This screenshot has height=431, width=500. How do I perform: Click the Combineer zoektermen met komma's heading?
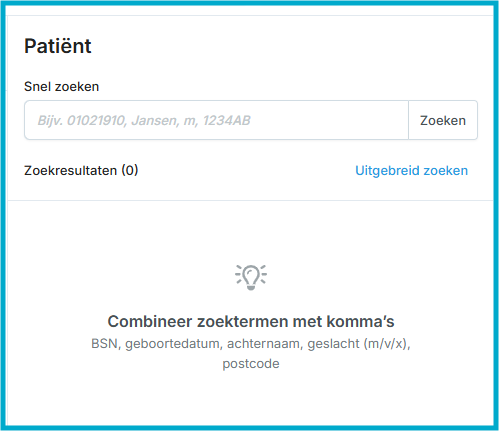tap(251, 322)
